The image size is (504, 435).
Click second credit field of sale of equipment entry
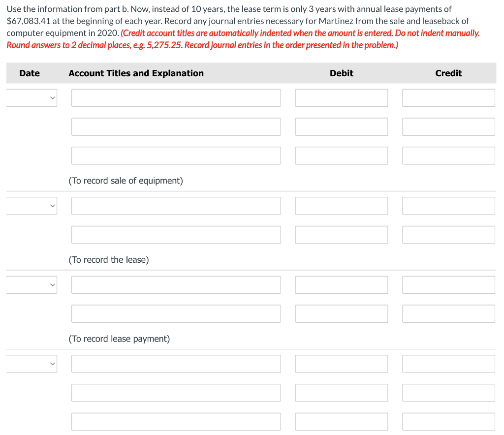tap(449, 127)
